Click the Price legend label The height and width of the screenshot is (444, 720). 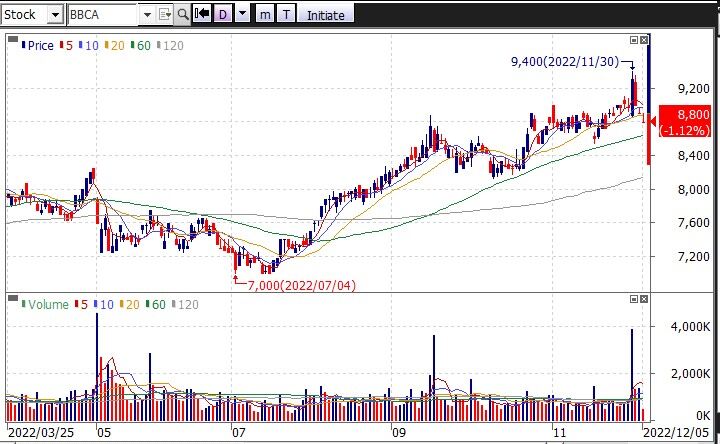pyautogui.click(x=36, y=45)
